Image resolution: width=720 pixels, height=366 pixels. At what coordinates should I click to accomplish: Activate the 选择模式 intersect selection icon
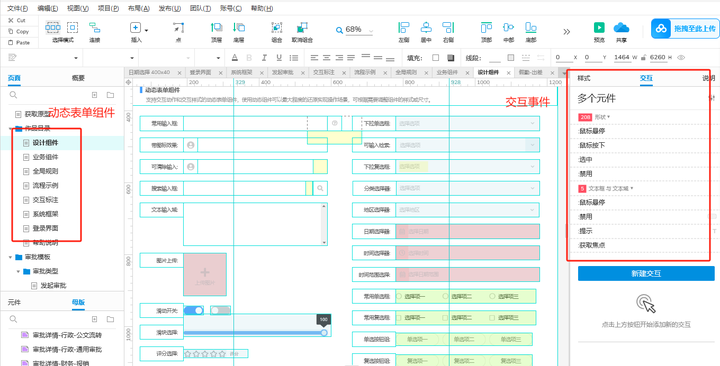pyautogui.click(x=53, y=28)
